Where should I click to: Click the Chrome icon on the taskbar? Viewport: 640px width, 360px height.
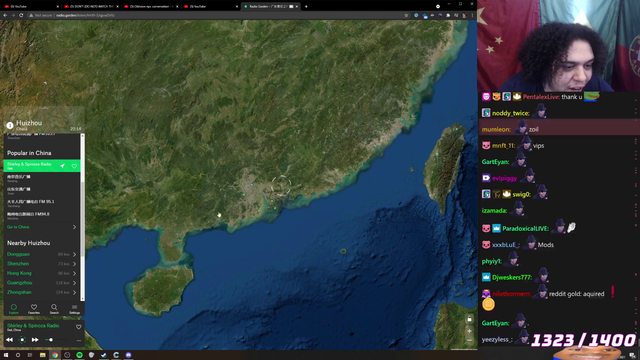pos(55,355)
